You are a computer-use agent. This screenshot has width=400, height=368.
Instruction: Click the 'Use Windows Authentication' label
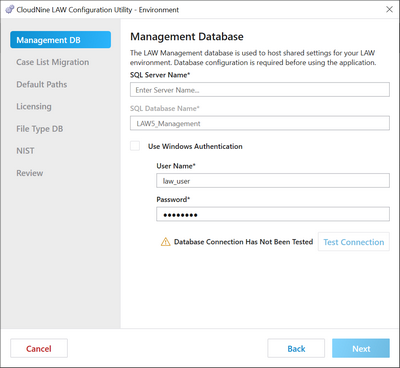[x=195, y=146]
